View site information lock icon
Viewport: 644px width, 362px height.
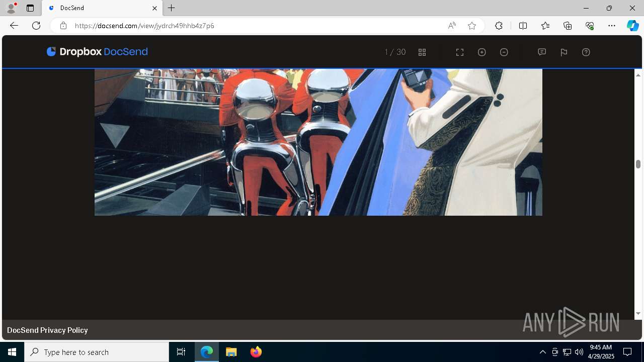[x=63, y=26]
